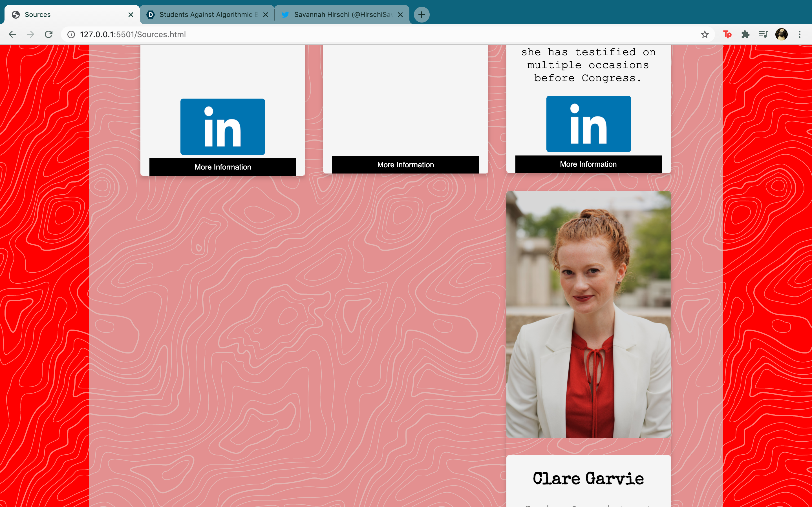Click the left card's LinkedIn icon
Image resolution: width=812 pixels, height=507 pixels.
tap(222, 126)
